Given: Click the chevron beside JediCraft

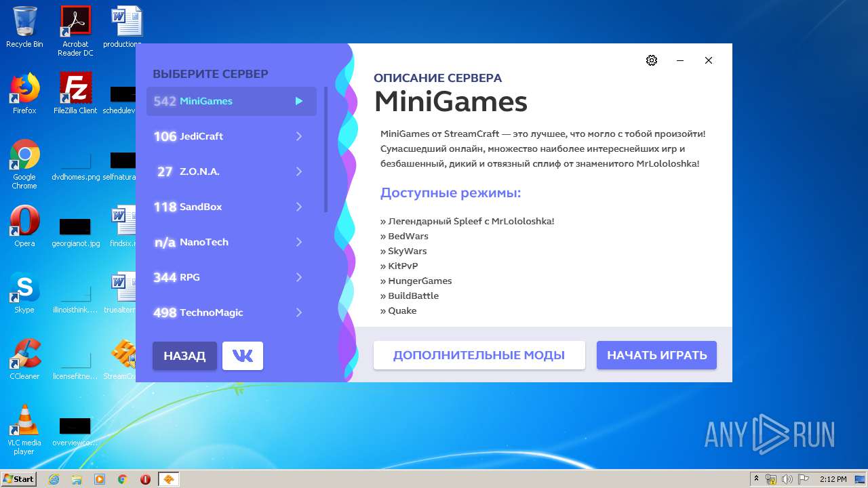Looking at the screenshot, I should tap(299, 136).
